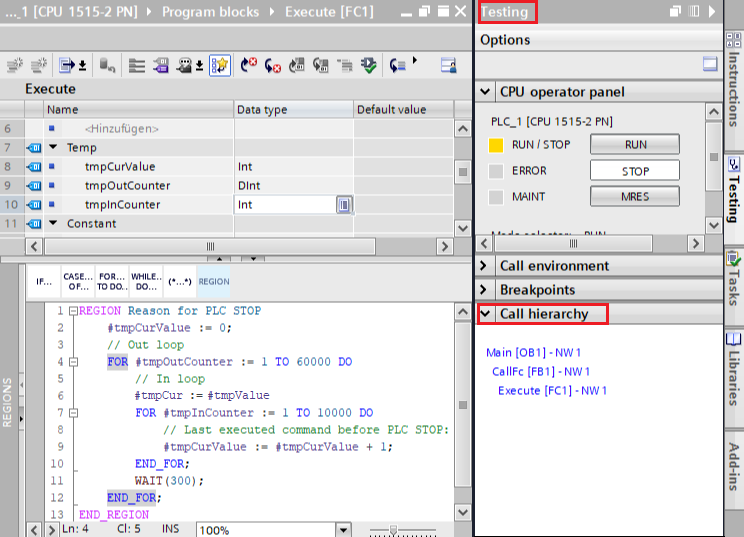This screenshot has width=744, height=537.
Task: Insert CASE OF instruction snippet
Action: (x=78, y=281)
